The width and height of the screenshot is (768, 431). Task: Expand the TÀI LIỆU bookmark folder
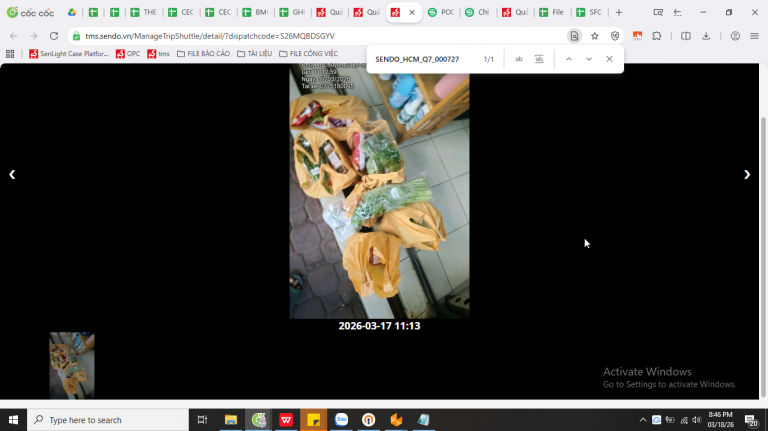click(254, 53)
